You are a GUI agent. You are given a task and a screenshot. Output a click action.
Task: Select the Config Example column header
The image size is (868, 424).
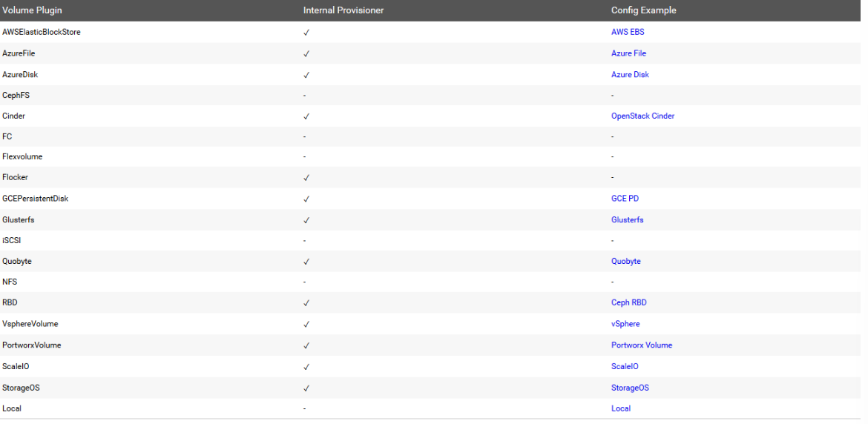[x=644, y=10]
